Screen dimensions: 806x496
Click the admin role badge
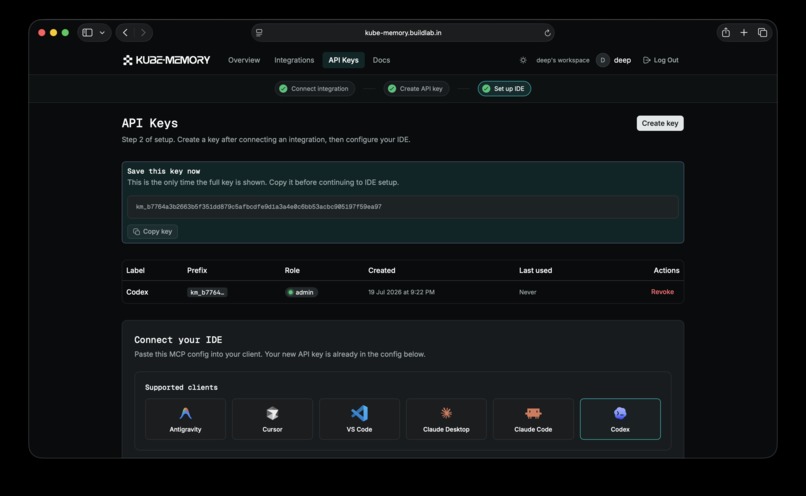click(x=302, y=292)
